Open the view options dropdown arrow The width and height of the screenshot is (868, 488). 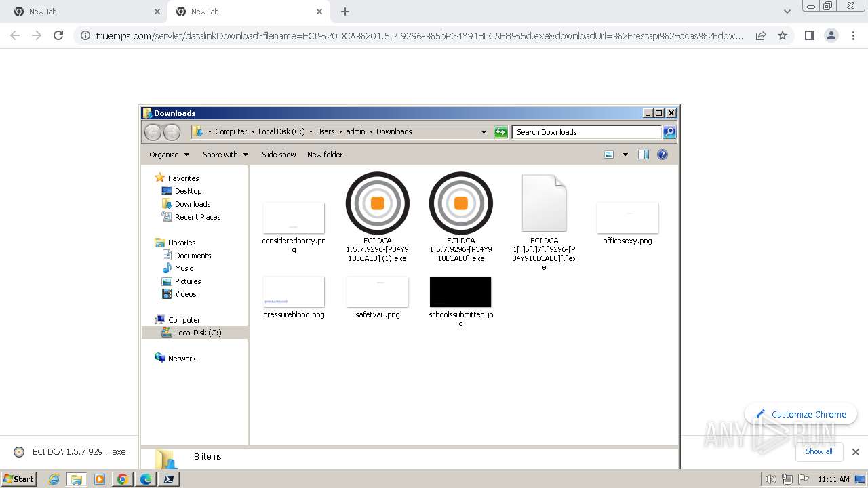625,155
